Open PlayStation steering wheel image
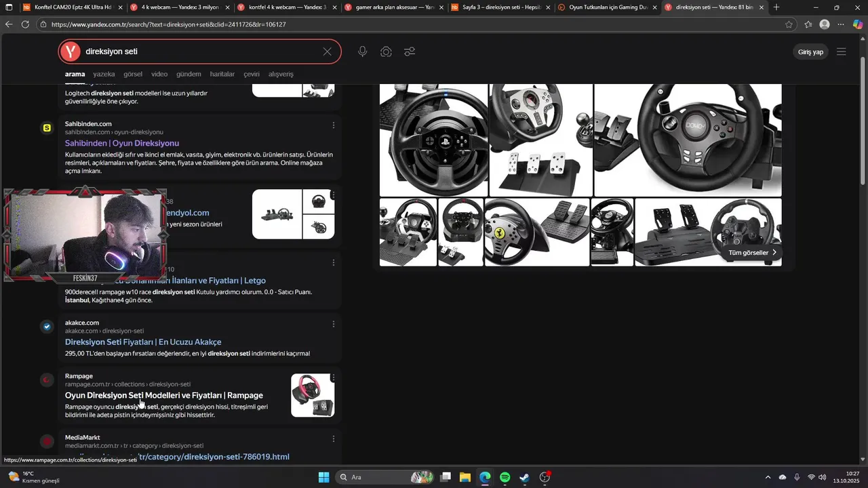This screenshot has height=488, width=868. (433, 140)
